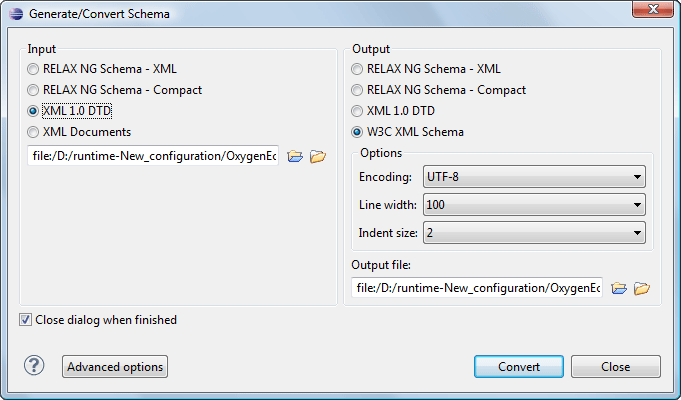Click into the Output file text field
Viewport: 681px width, 400px height.
click(477, 288)
